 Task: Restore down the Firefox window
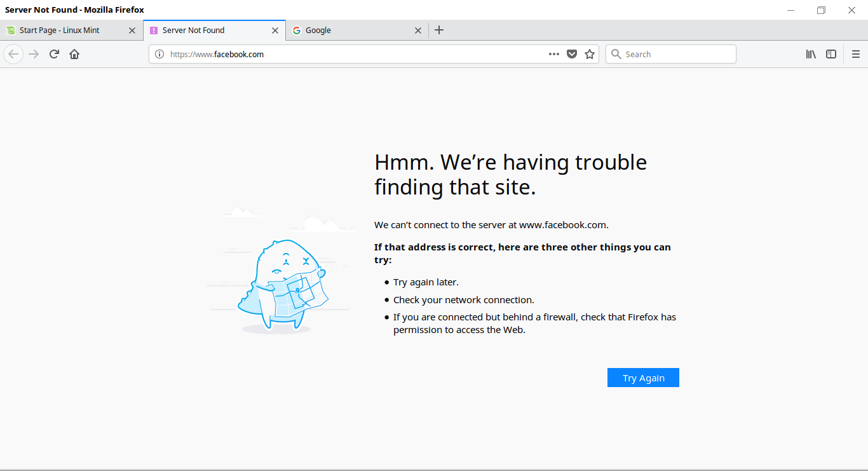(x=821, y=10)
